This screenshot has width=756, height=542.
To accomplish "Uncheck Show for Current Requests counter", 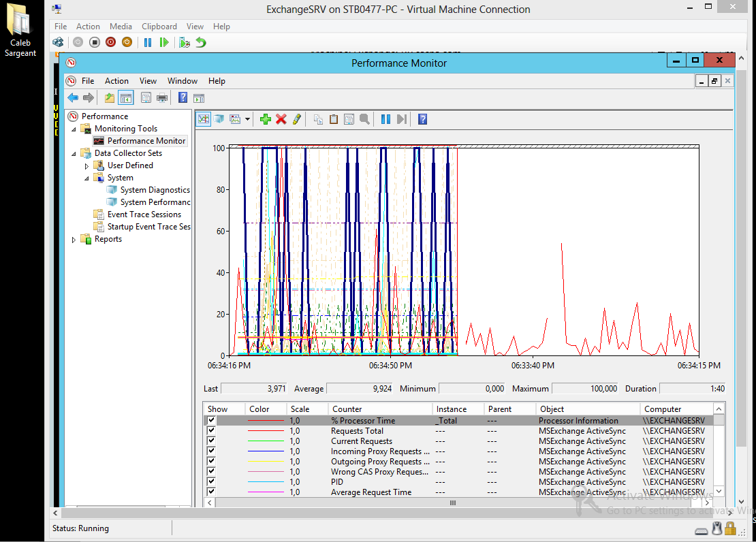I will (211, 441).
